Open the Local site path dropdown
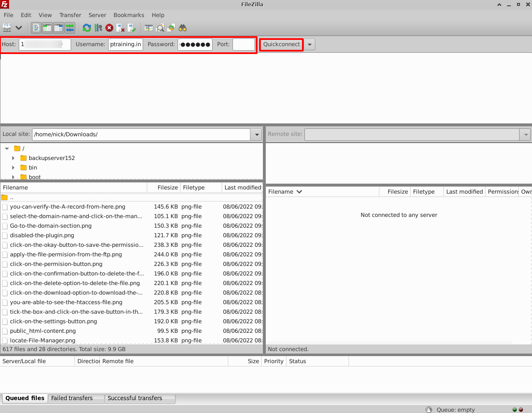 (x=257, y=135)
